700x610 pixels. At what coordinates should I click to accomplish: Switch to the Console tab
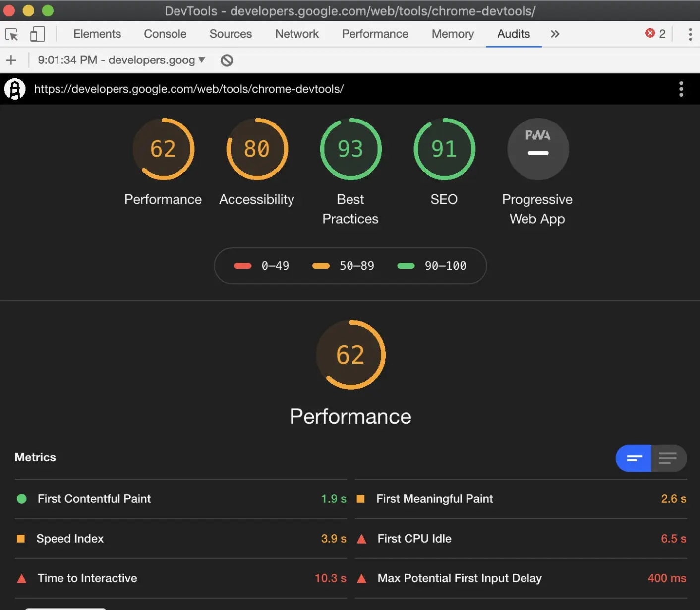tap(165, 34)
